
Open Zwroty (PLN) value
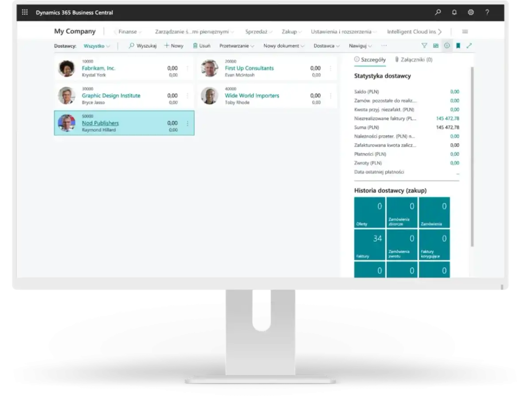pos(455,163)
